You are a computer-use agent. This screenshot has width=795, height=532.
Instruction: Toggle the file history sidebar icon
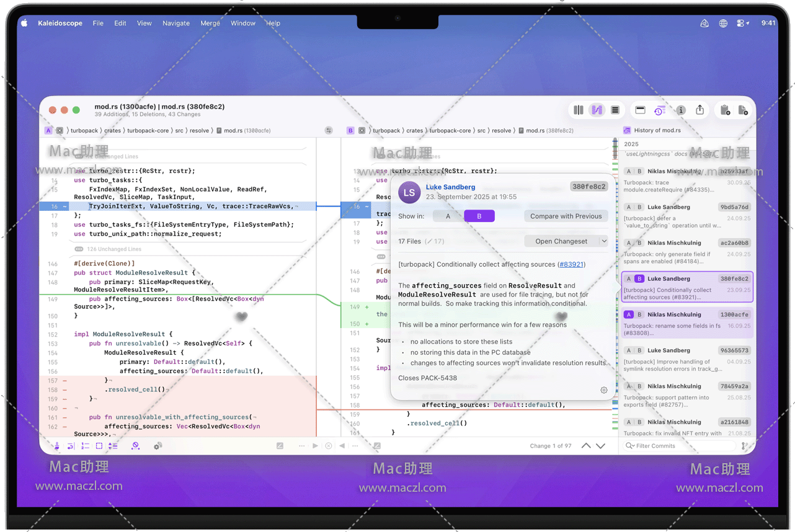point(659,110)
